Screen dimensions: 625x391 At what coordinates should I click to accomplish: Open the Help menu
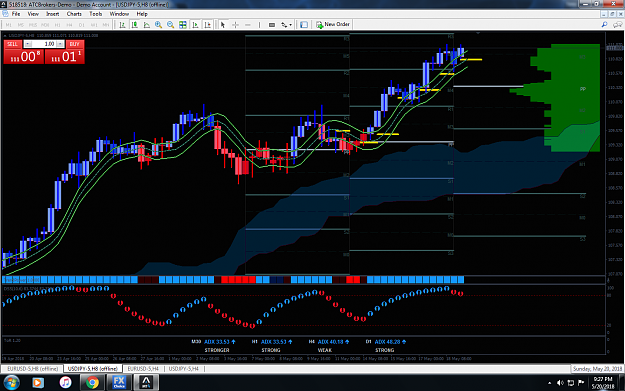[x=142, y=14]
